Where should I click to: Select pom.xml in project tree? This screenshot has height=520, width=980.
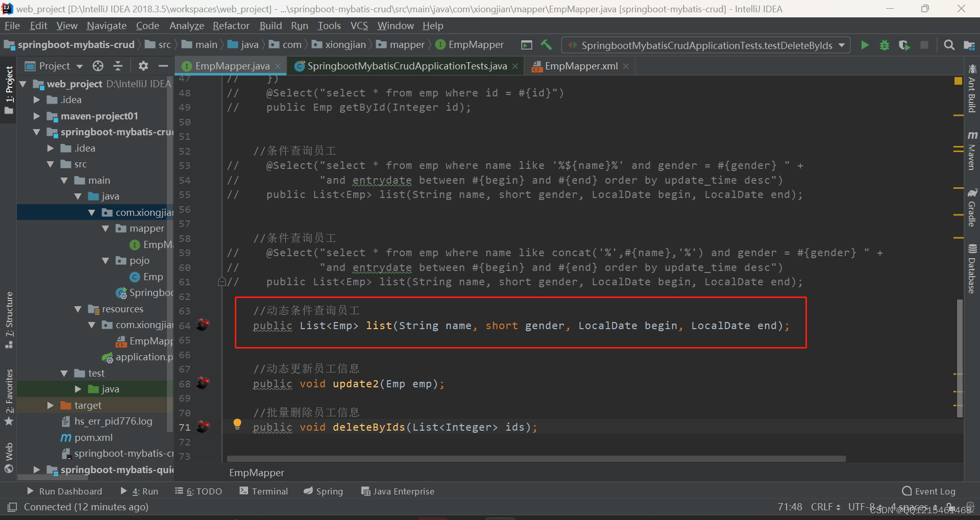coord(93,437)
